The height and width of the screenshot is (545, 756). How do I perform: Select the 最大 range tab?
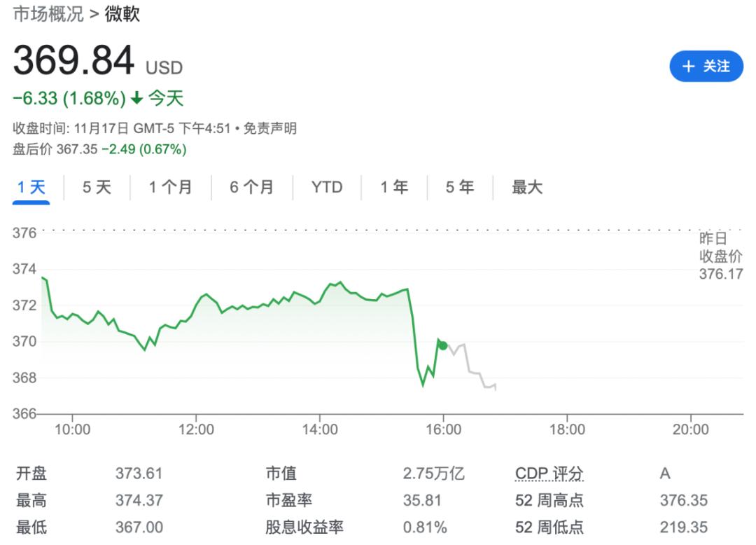tap(527, 187)
